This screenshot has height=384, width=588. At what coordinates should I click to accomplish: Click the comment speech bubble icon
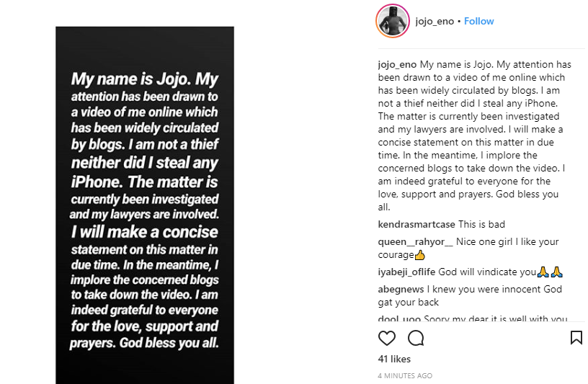point(416,338)
